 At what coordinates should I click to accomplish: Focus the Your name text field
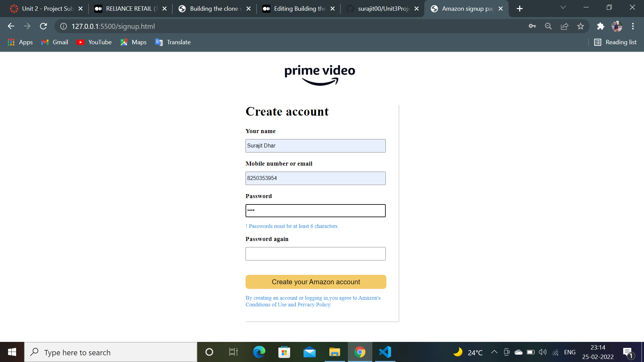[315, 146]
